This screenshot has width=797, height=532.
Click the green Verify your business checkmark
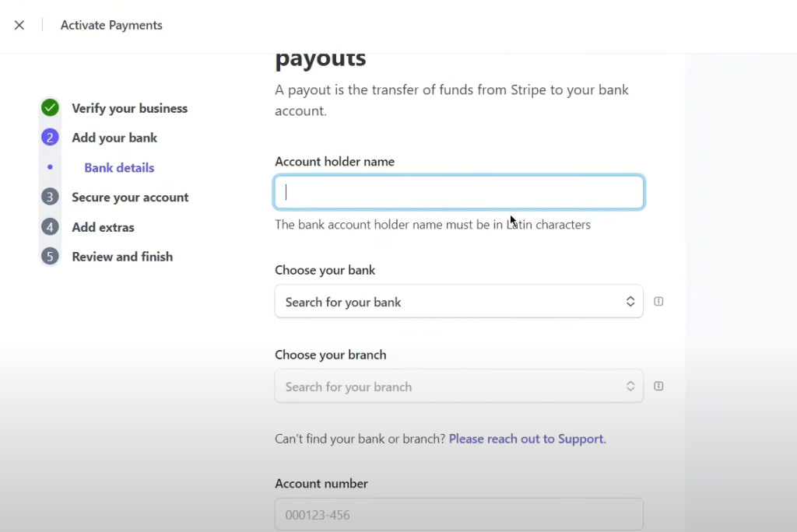coord(51,108)
